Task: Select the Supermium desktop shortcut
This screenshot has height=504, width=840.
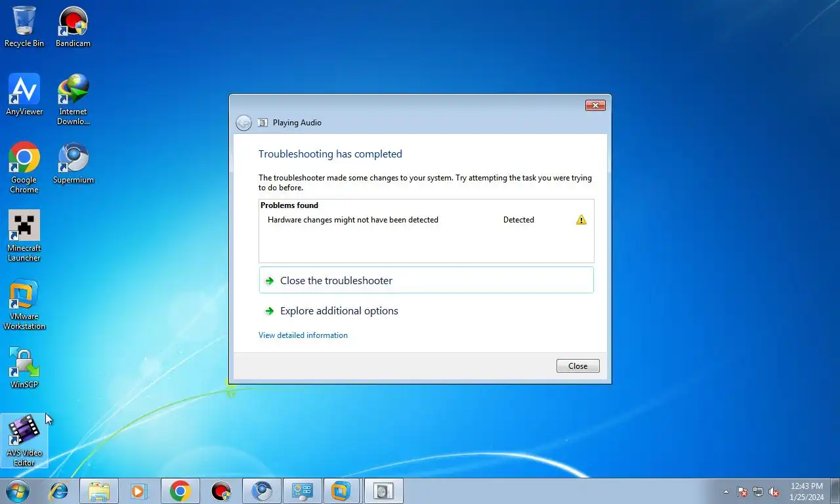Action: [73, 163]
